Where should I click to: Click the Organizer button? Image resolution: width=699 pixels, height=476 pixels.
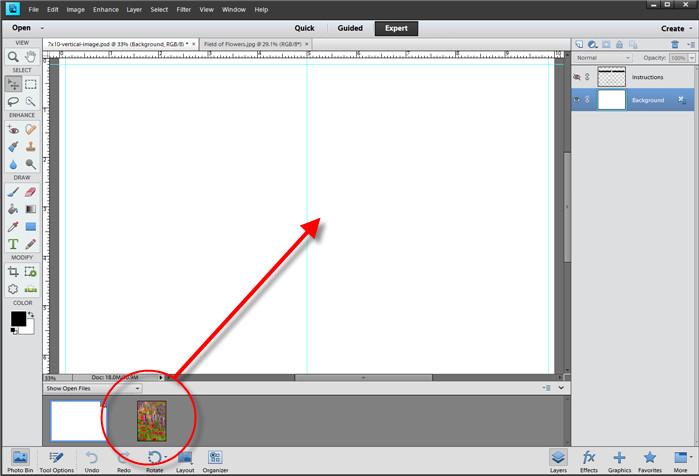pos(215,461)
